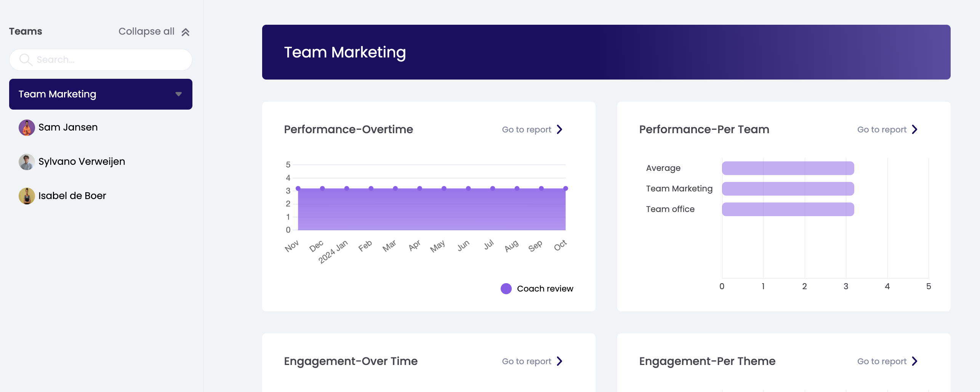Click the Oct data point on chart
The image size is (980, 392).
click(565, 188)
